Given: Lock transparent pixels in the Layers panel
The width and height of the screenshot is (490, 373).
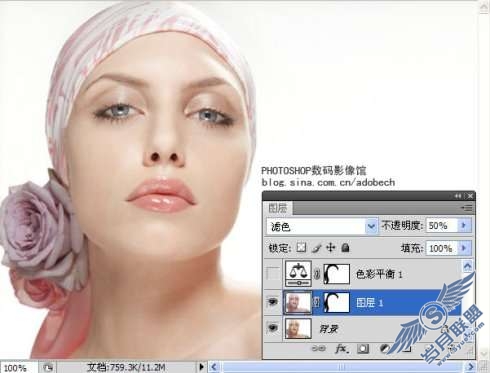Looking at the screenshot, I should (301, 248).
